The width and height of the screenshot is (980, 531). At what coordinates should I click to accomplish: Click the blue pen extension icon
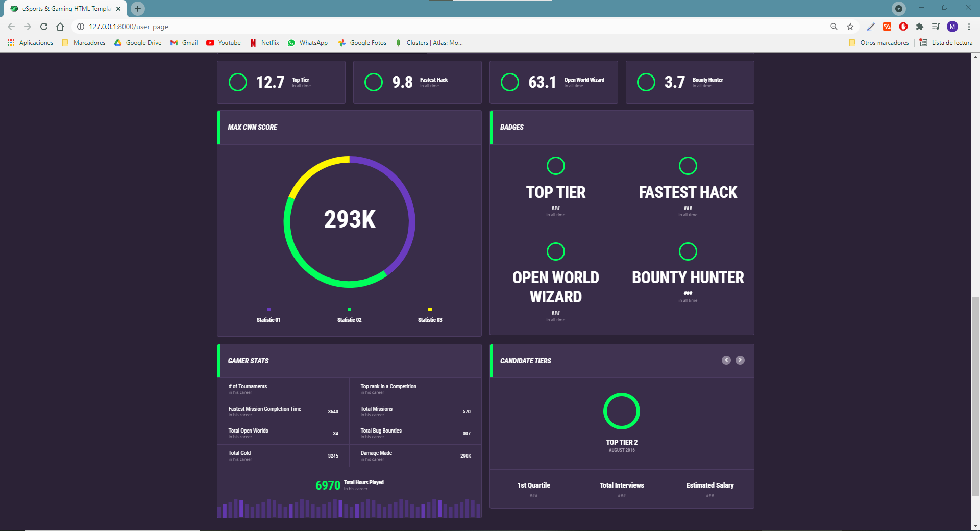tap(871, 27)
